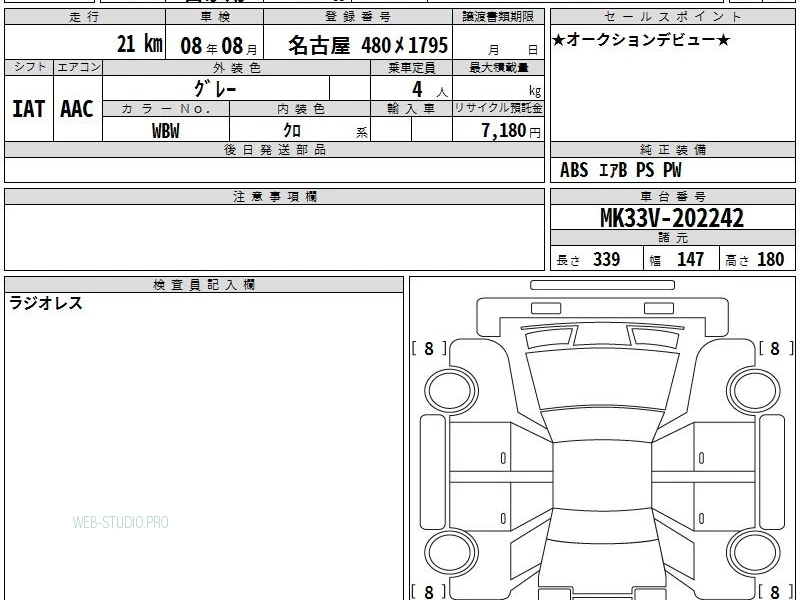
Task: Select the inspection date 08年08月
Action: (219, 46)
